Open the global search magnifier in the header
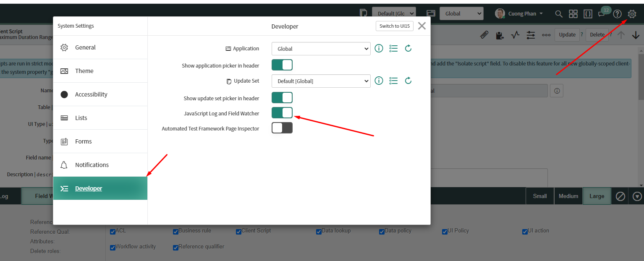 tap(558, 13)
